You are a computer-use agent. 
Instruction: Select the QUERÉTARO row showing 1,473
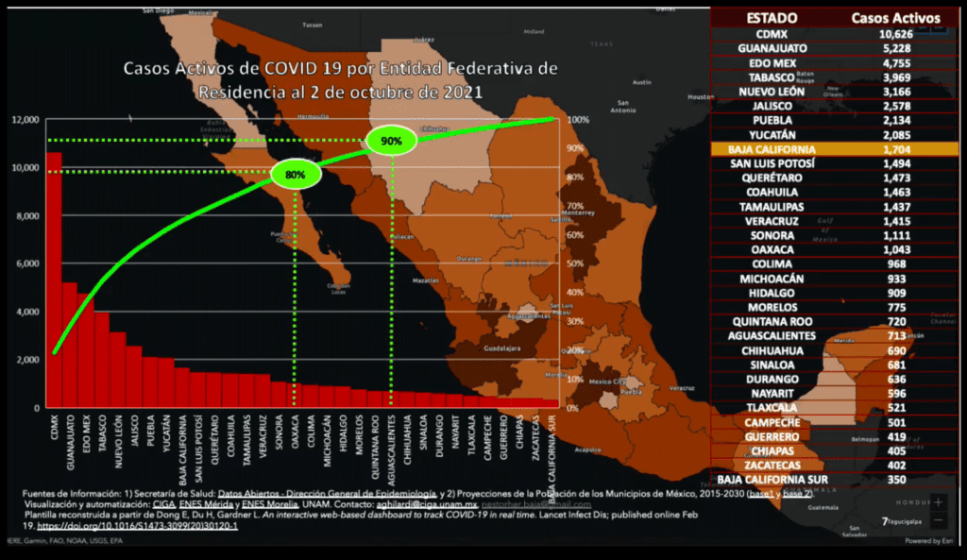(x=835, y=178)
